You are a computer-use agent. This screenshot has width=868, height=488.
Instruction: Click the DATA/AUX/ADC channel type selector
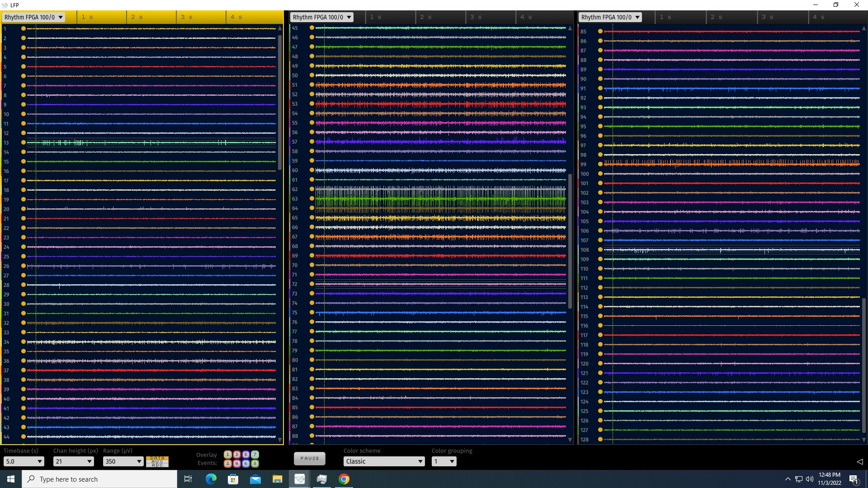point(157,461)
